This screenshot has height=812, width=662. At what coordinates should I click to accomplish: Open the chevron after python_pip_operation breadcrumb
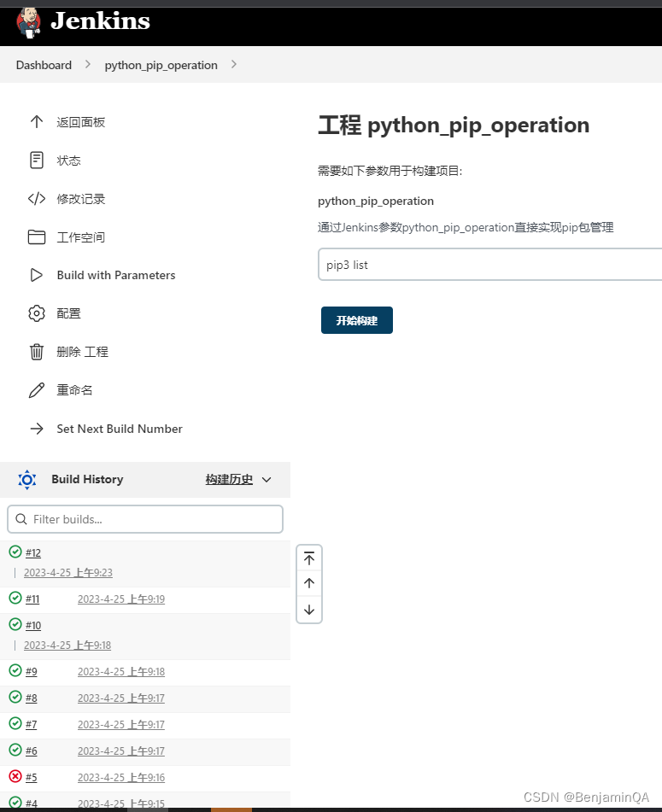click(x=233, y=65)
